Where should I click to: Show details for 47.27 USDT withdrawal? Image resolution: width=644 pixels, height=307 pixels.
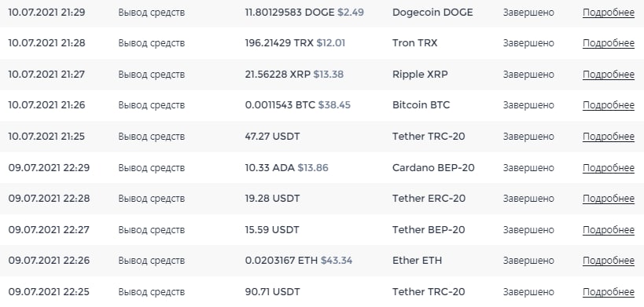tap(609, 137)
